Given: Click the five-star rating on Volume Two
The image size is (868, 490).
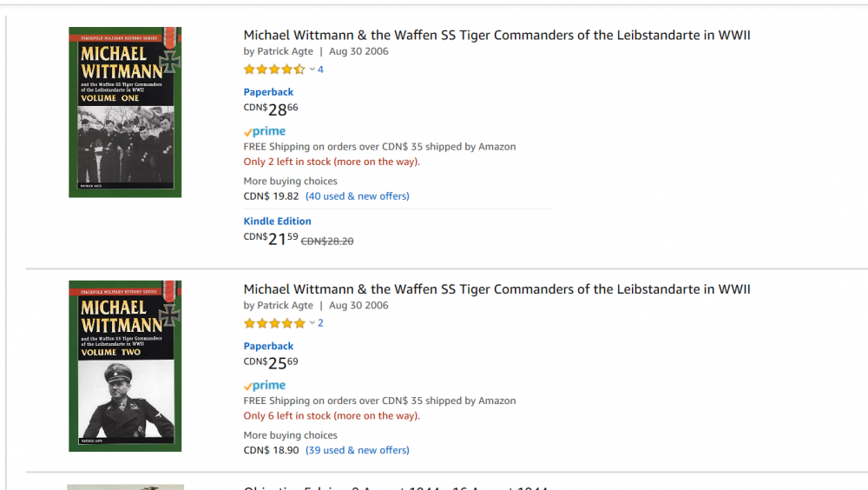Looking at the screenshot, I should click(274, 323).
